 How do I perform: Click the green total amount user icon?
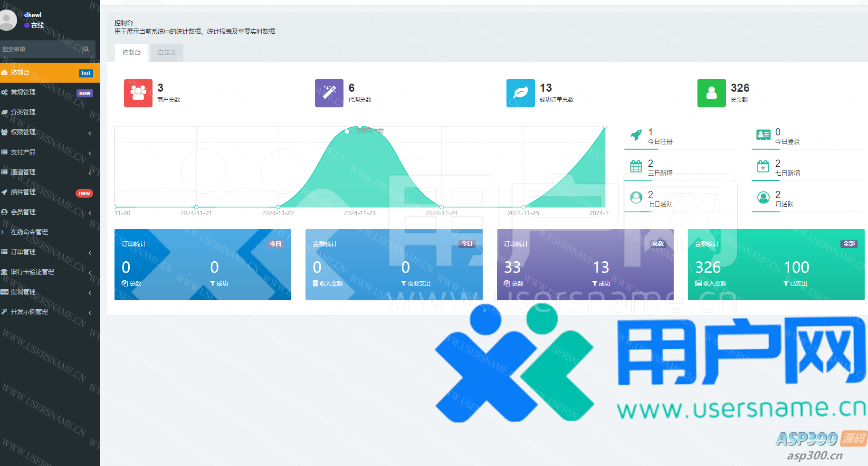pos(711,93)
